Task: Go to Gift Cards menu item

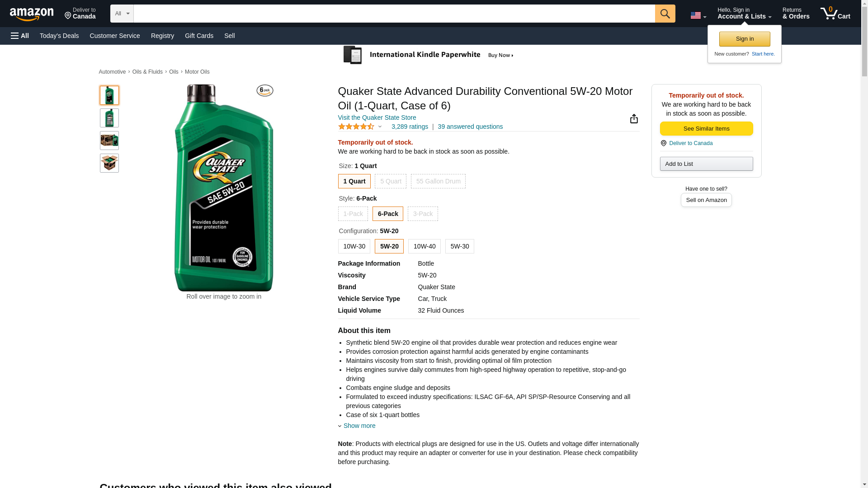Action: (199, 36)
